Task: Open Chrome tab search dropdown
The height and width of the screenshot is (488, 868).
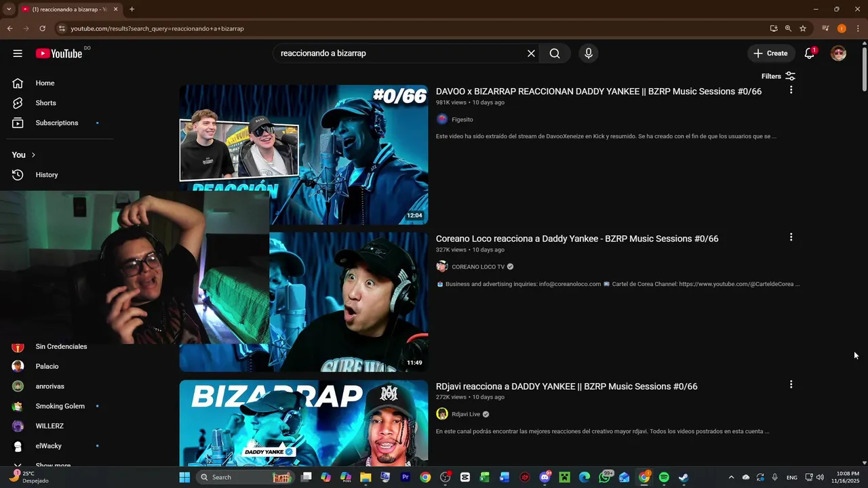Action: (x=9, y=9)
